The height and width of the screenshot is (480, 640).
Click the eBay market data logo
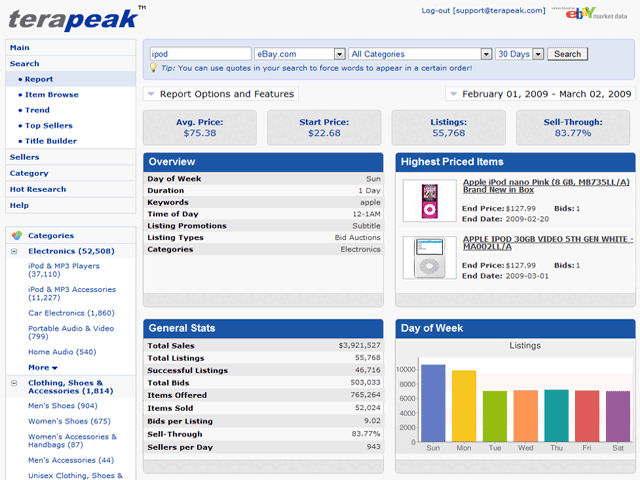pos(590,13)
